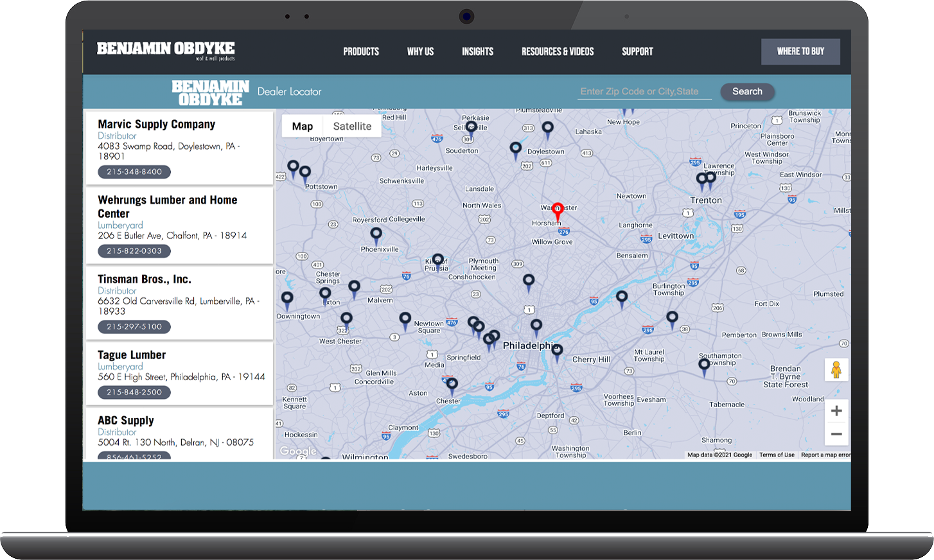Image resolution: width=934 pixels, height=560 pixels.
Task: Select Marvic Supply Company listing title
Action: coord(156,124)
